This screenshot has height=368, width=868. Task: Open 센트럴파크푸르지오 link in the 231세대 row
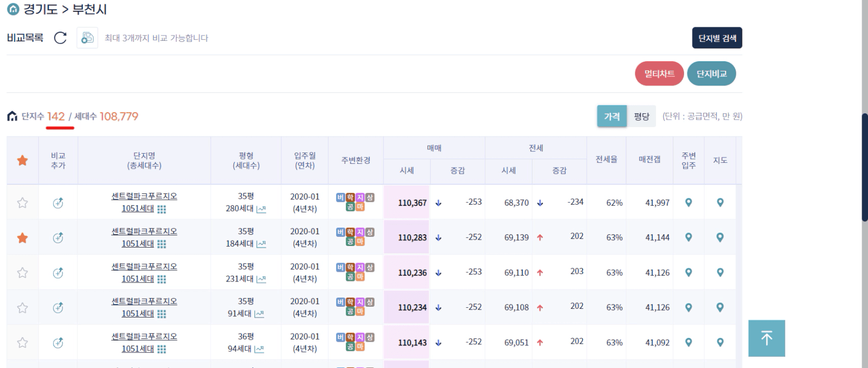click(144, 266)
